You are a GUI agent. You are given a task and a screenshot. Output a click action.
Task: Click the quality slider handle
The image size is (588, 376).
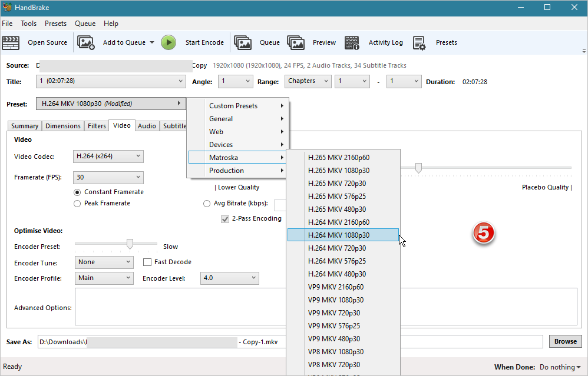pyautogui.click(x=418, y=168)
